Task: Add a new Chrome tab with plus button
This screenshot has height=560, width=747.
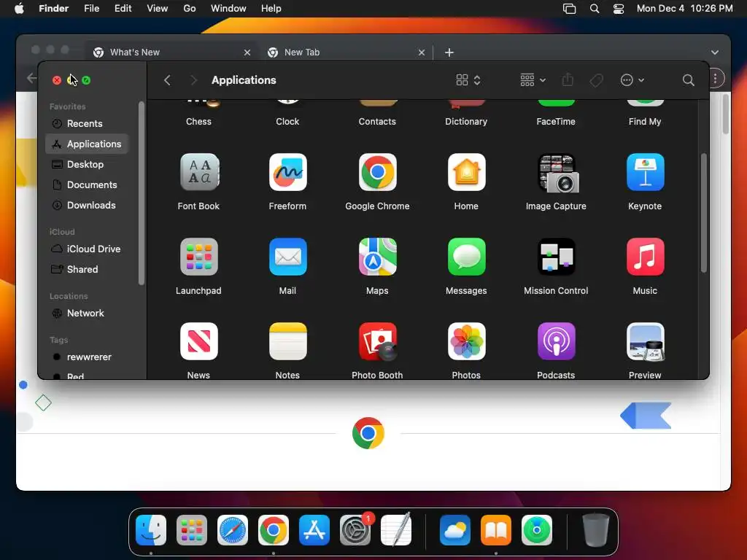Action: point(449,52)
